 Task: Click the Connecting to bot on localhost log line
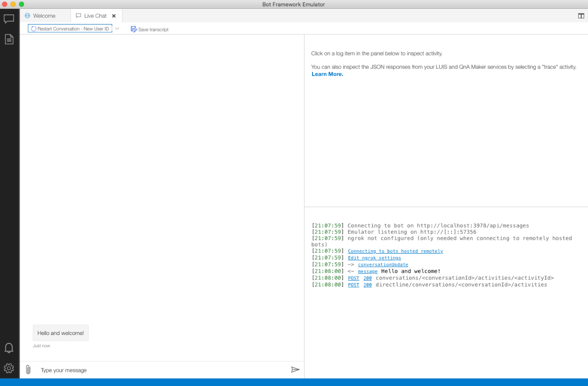pyautogui.click(x=420, y=226)
